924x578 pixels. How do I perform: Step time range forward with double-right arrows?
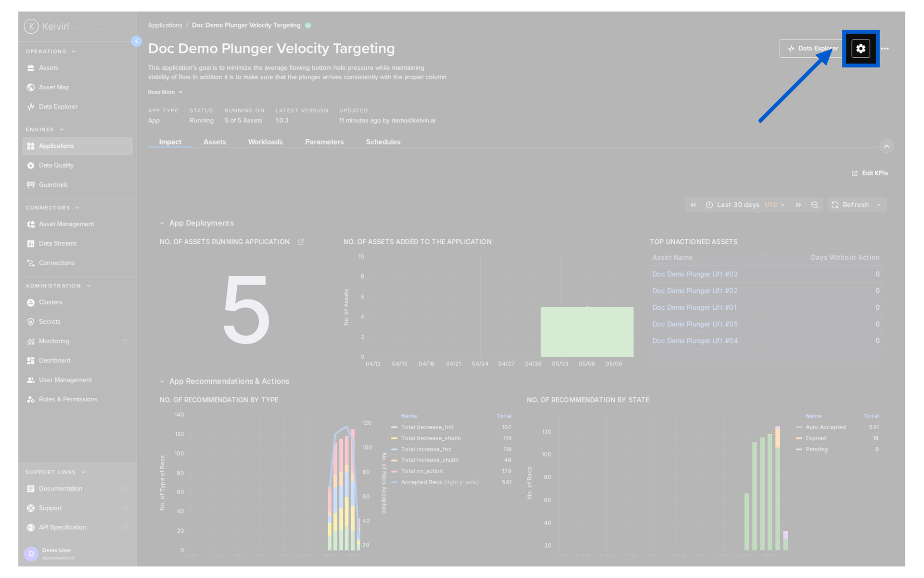tap(798, 205)
